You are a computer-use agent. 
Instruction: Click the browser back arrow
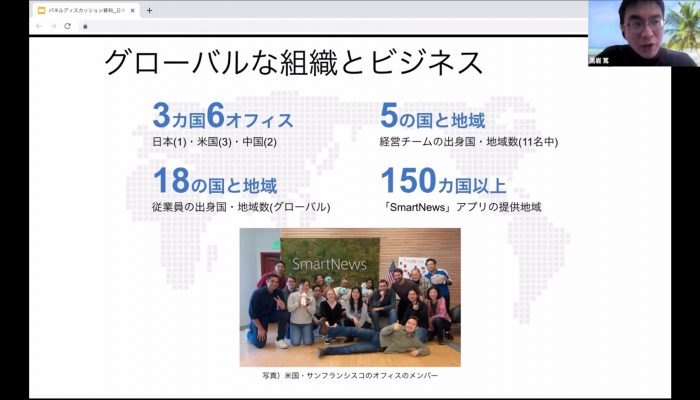[39, 26]
